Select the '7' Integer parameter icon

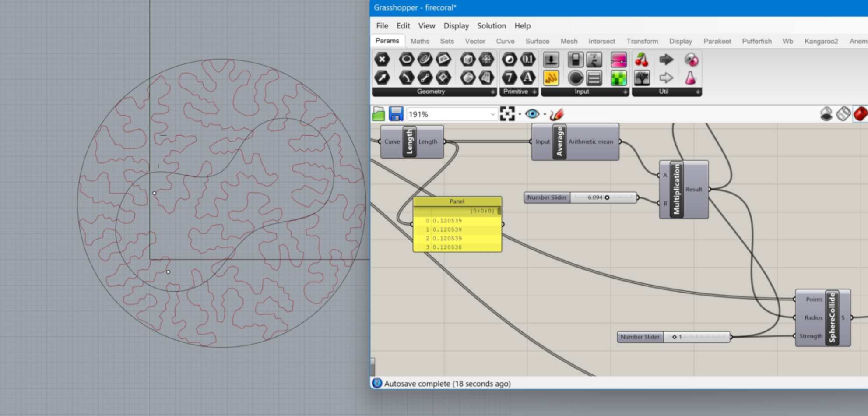(x=509, y=78)
